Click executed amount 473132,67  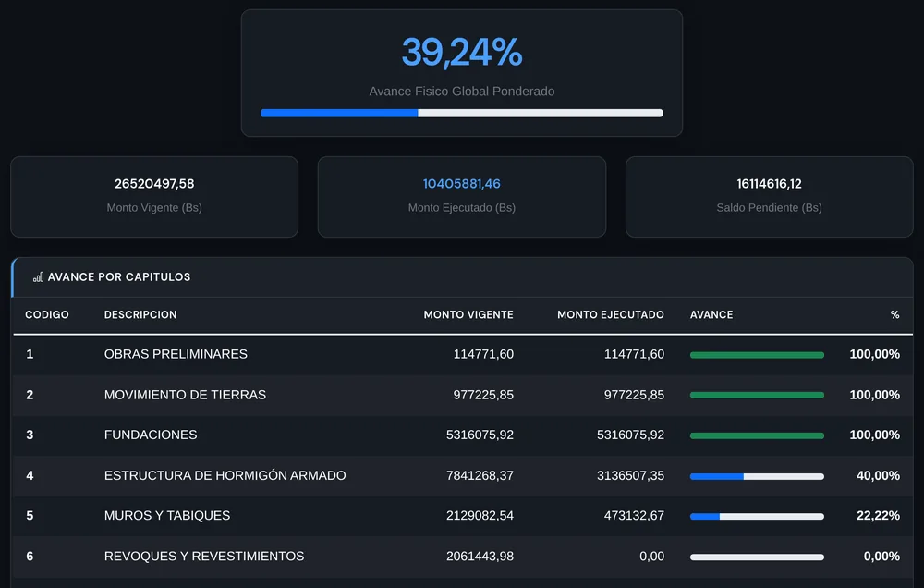(634, 516)
